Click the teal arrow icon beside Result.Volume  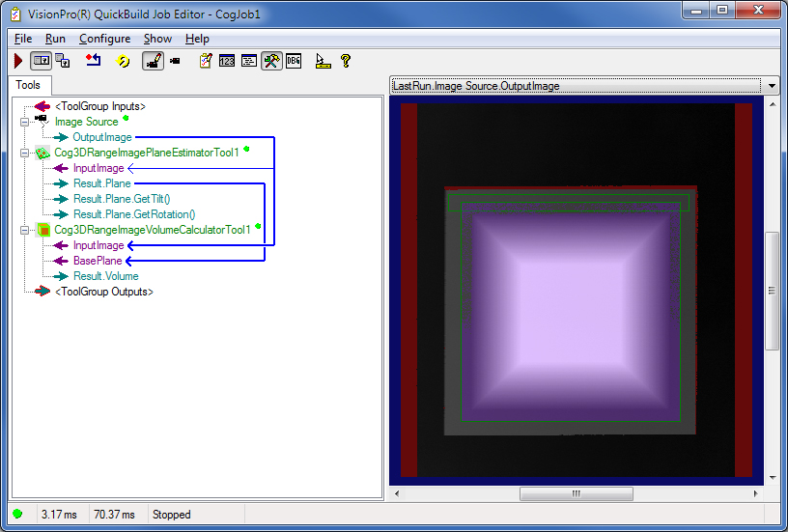[61, 276]
